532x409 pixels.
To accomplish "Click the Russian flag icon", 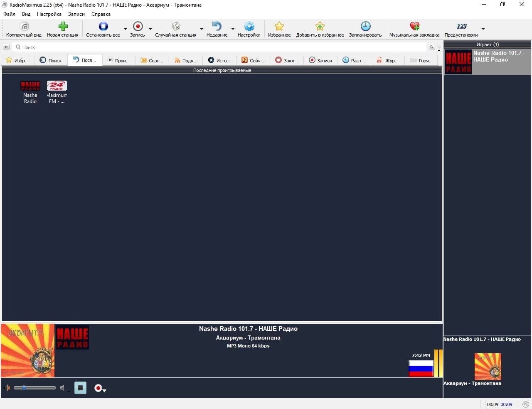I will [x=421, y=368].
